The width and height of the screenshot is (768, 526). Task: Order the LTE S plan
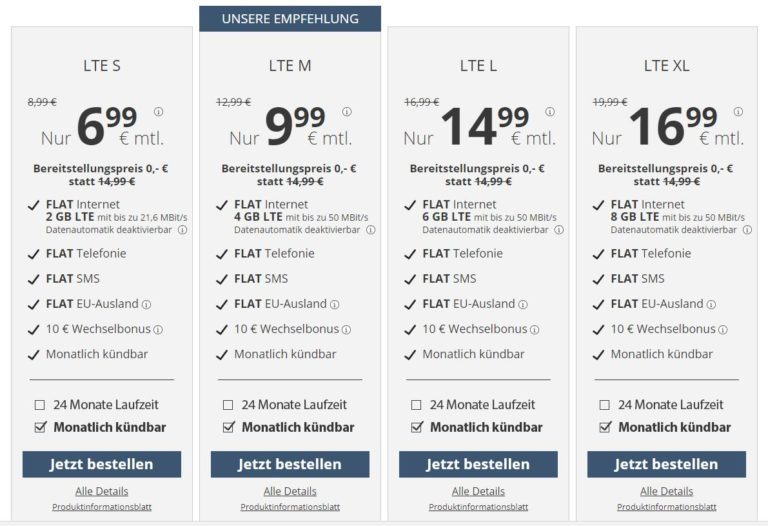(x=102, y=464)
